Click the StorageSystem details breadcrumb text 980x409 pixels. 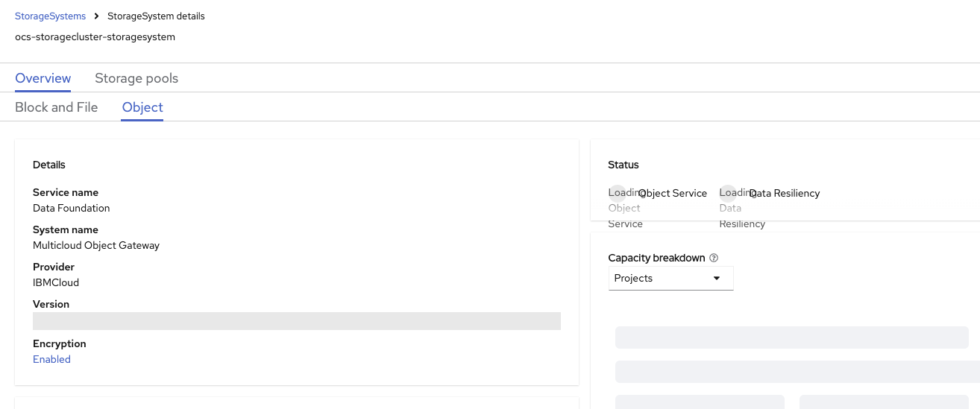(x=156, y=16)
